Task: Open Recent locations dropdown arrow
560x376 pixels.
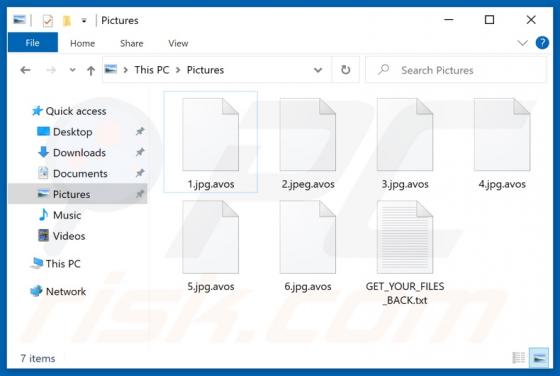Action: point(72,70)
